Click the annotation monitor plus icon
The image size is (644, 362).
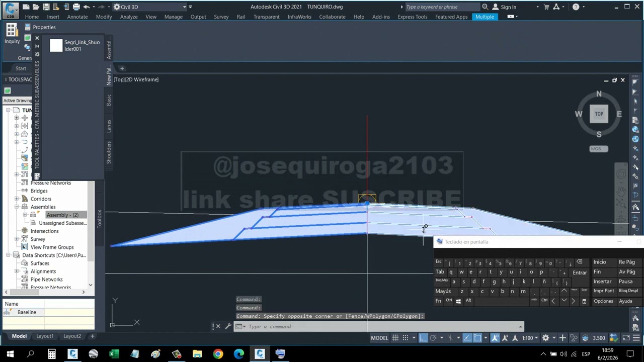coord(562,338)
